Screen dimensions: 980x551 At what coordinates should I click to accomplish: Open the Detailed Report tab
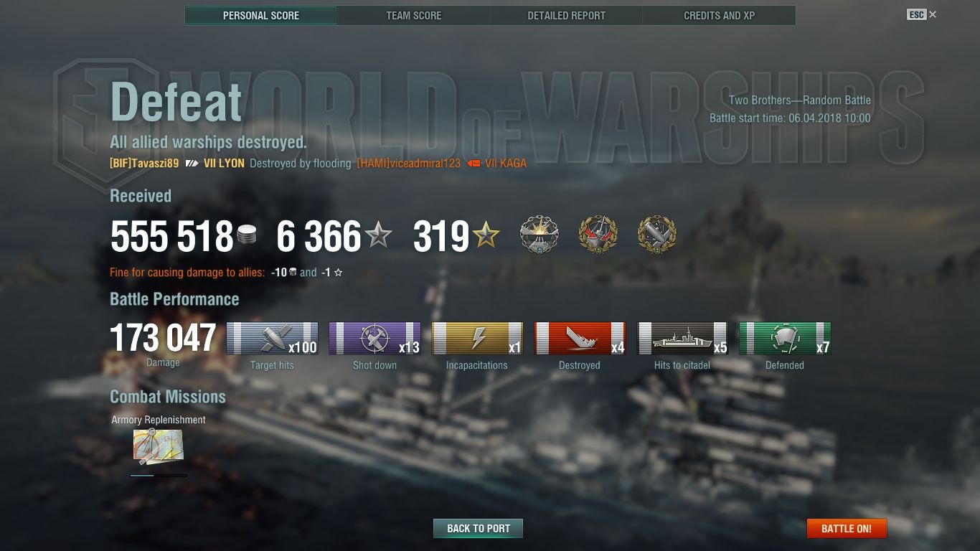(566, 15)
